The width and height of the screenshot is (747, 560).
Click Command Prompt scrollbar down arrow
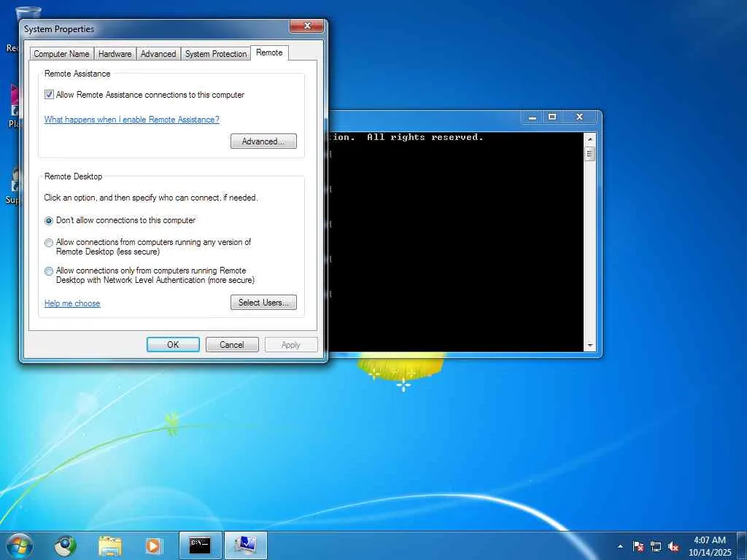pyautogui.click(x=589, y=345)
